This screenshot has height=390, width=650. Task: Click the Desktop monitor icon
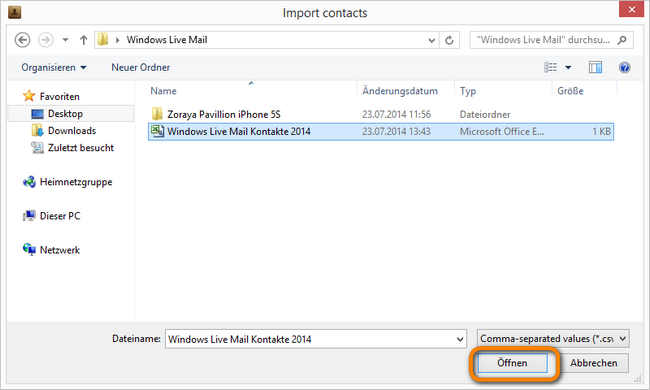click(x=37, y=114)
